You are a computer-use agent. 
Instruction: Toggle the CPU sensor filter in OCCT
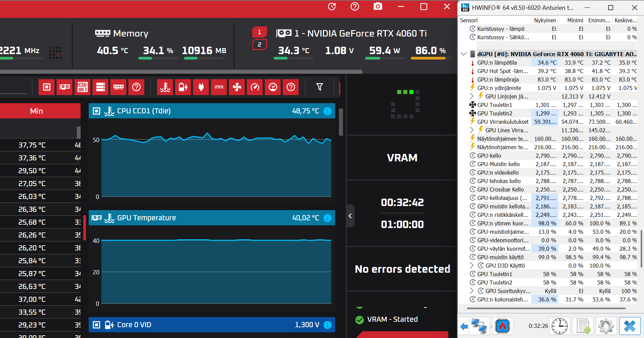point(47,87)
